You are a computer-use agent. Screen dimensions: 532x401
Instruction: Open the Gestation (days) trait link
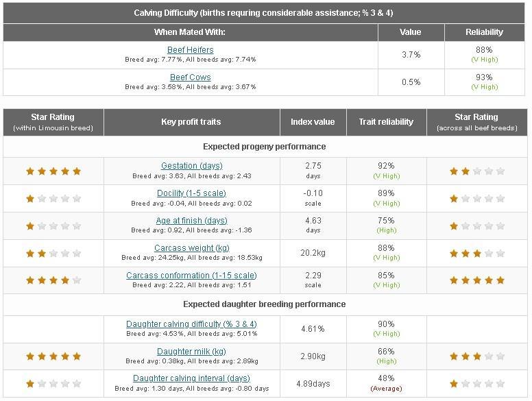coord(192,166)
